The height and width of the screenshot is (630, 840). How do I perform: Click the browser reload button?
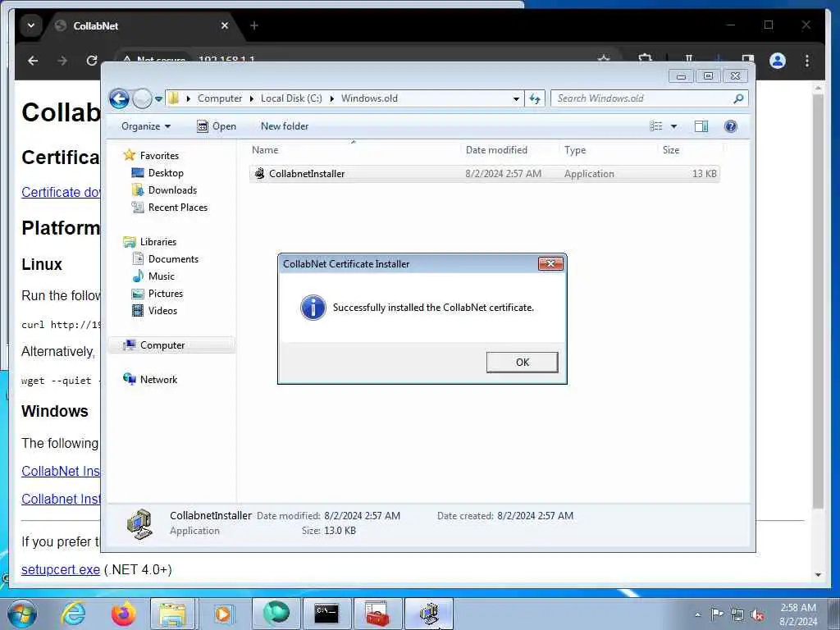(x=92, y=61)
